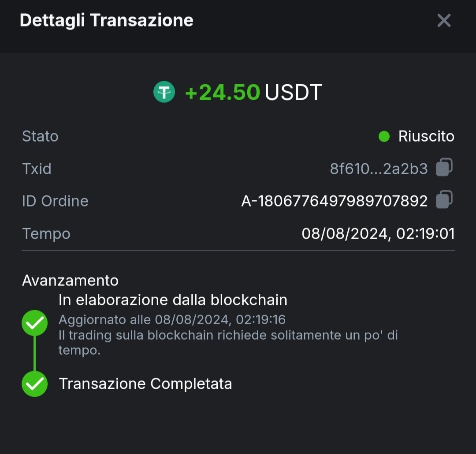Click the Transazione Completata step label
Image resolution: width=476 pixels, height=454 pixels.
point(145,383)
